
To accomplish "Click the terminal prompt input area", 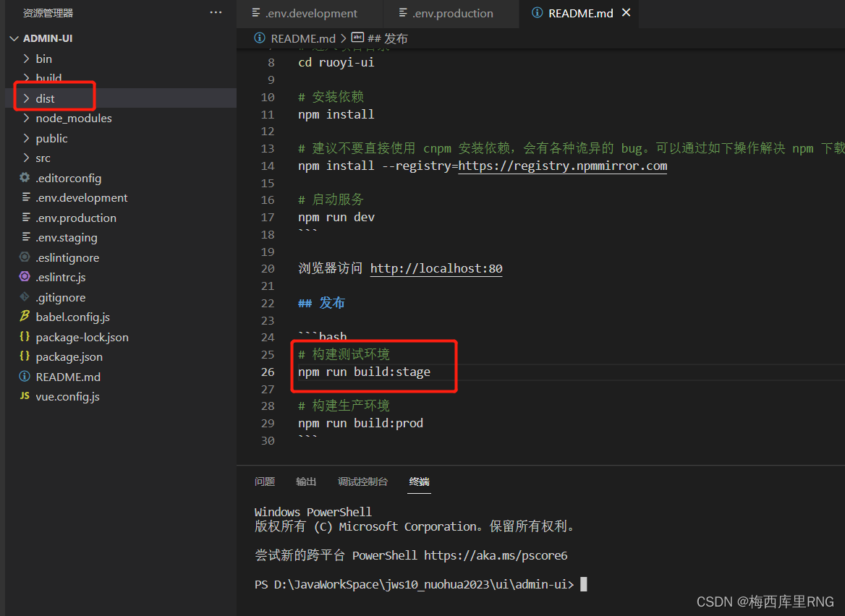I will pos(584,584).
